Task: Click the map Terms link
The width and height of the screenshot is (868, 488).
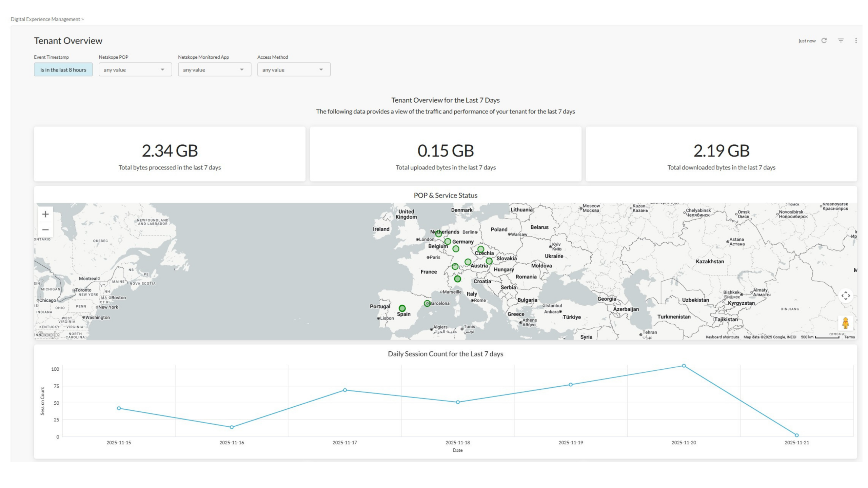Action: click(x=849, y=337)
